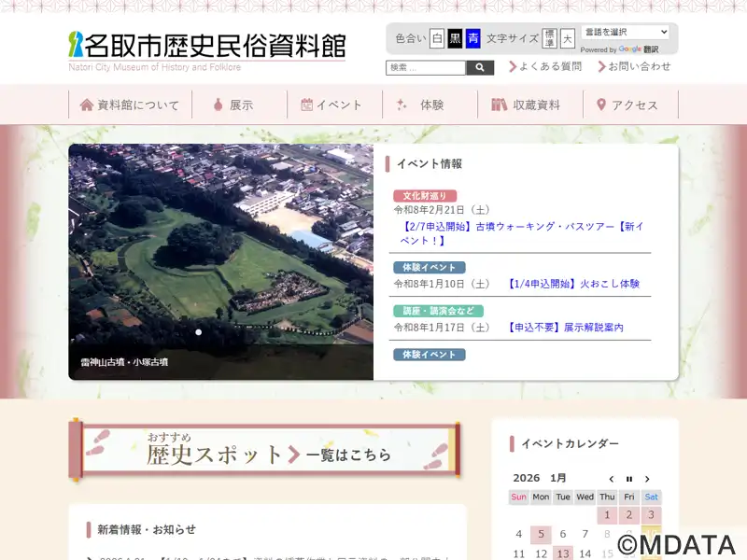
Task: Select the blue (青) color scheme swatch
Action: [x=472, y=38]
